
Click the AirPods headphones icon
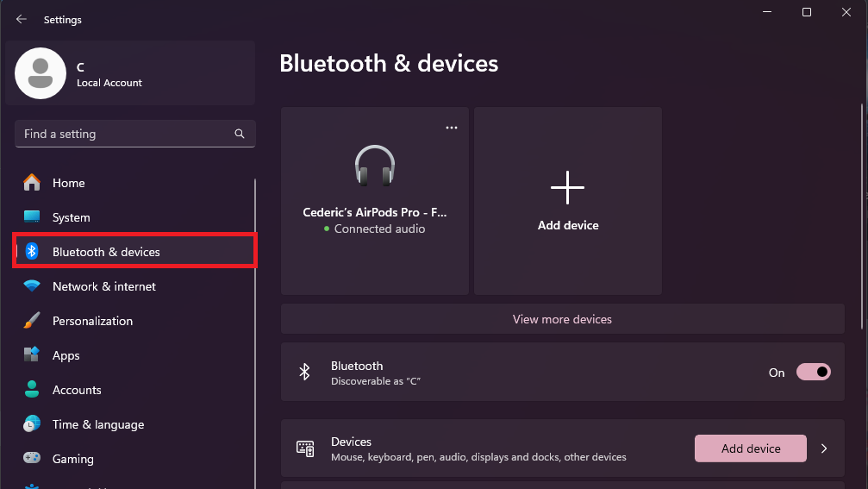[375, 165]
